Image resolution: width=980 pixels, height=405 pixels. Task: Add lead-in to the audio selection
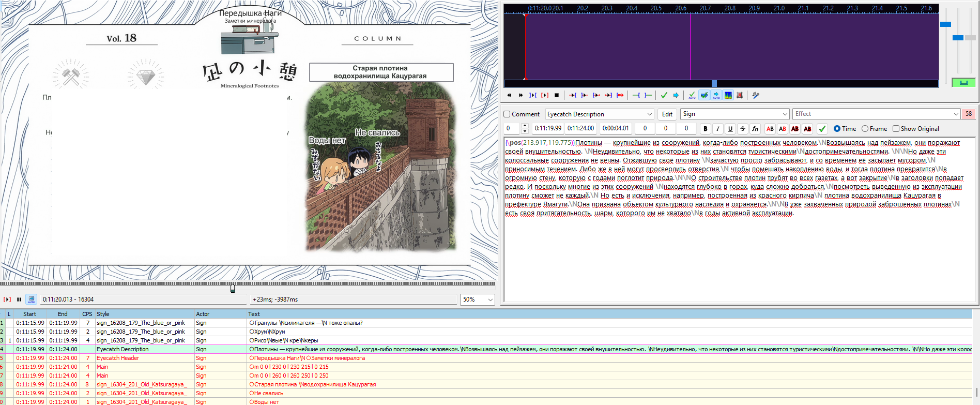click(636, 95)
